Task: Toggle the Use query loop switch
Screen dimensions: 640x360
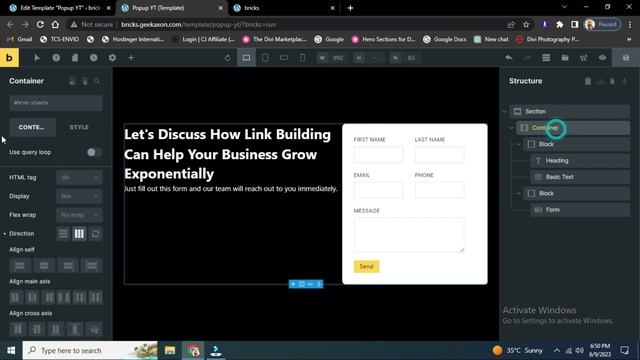Action: 93,152
